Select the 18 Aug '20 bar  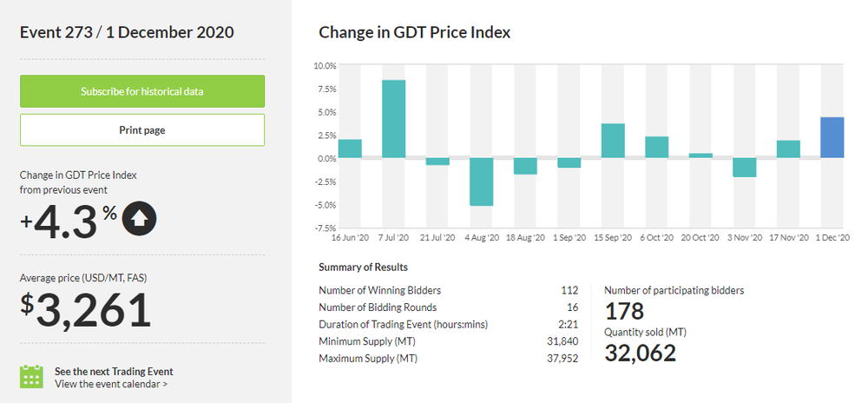click(x=525, y=166)
